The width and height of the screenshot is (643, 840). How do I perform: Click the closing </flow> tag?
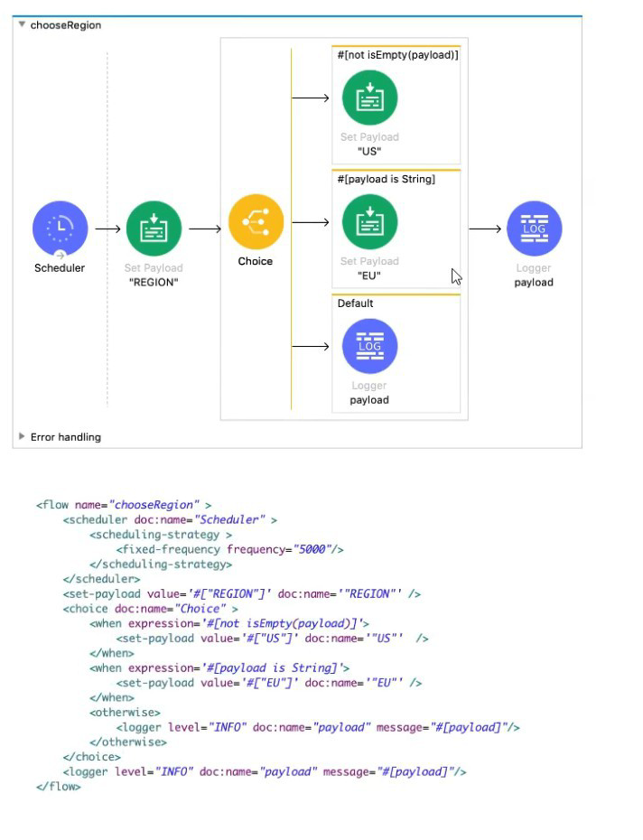coord(59,787)
